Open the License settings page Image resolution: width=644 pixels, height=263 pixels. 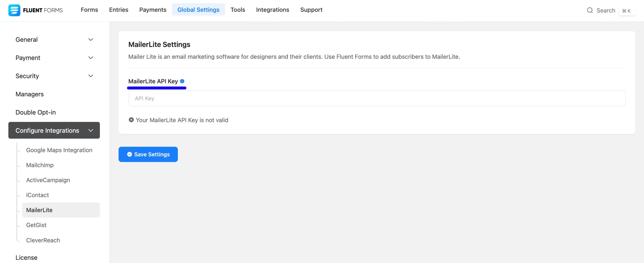pos(26,258)
